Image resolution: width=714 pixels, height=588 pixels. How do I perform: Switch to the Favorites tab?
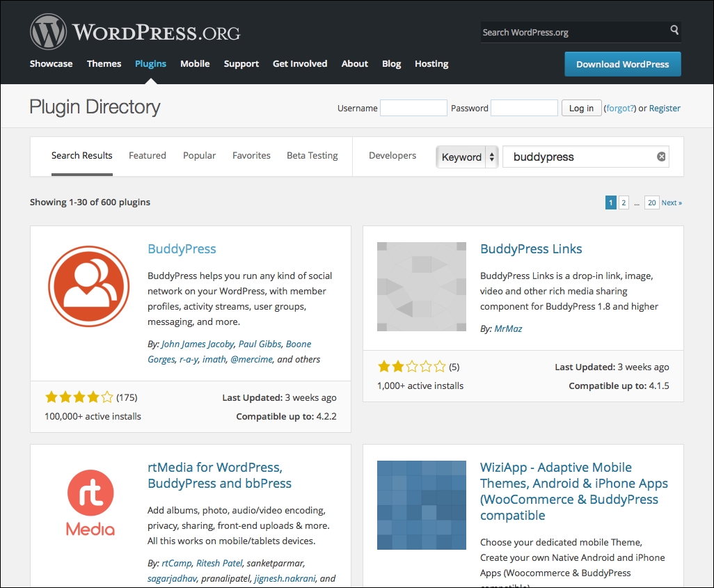[x=251, y=156]
